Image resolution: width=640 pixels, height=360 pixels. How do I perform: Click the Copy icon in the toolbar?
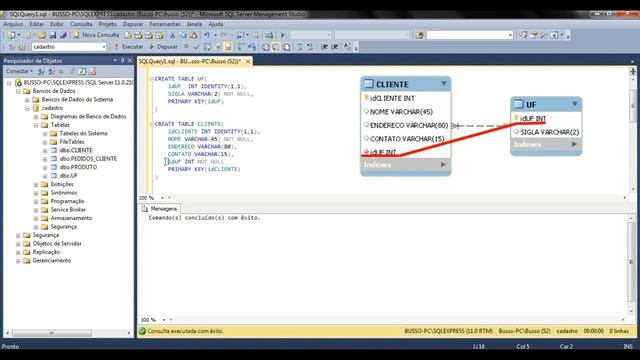coord(183,36)
